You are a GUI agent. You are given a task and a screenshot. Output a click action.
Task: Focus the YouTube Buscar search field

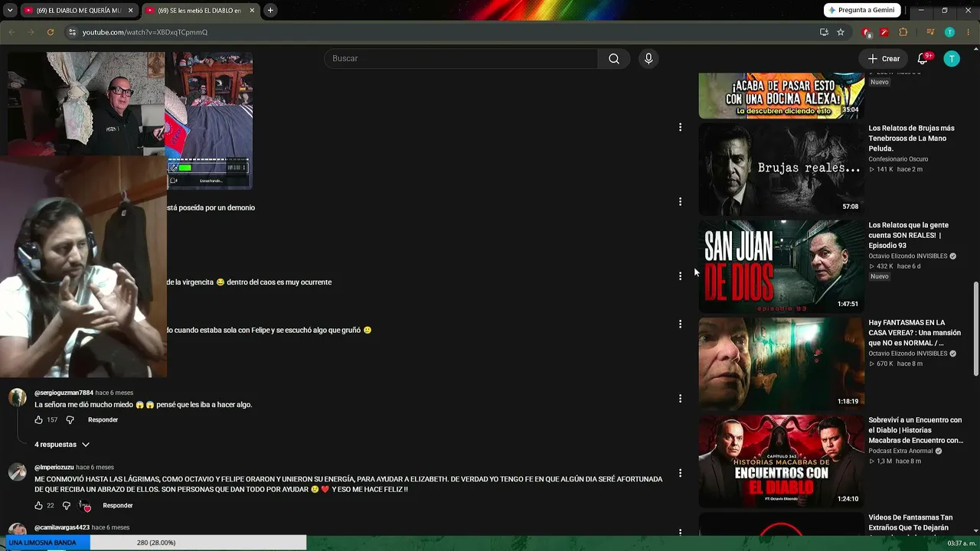461,59
